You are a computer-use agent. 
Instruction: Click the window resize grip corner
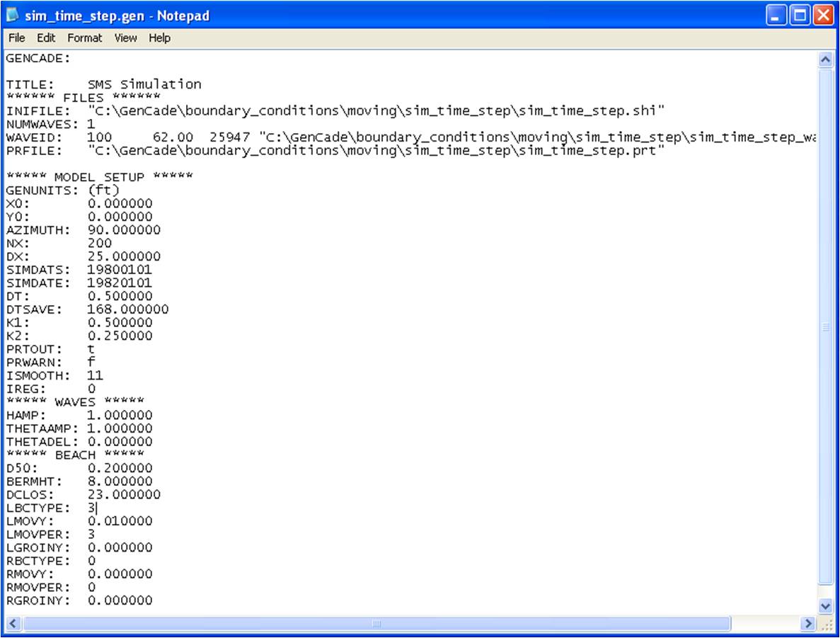pyautogui.click(x=827, y=625)
